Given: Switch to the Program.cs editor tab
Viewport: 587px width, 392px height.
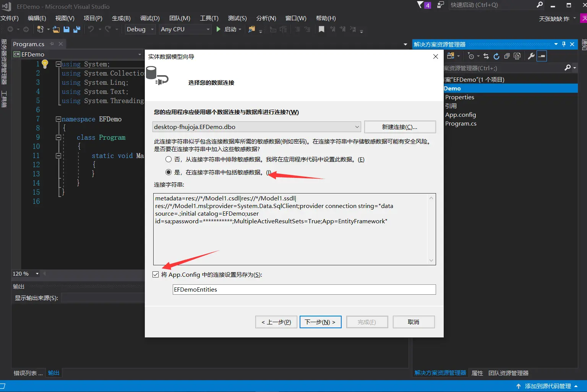Looking at the screenshot, I should click(x=29, y=44).
